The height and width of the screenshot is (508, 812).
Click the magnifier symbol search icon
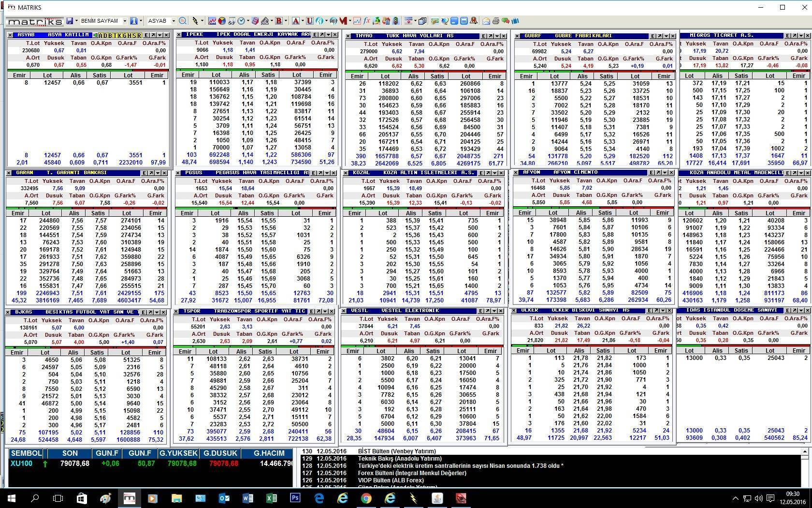point(183,21)
